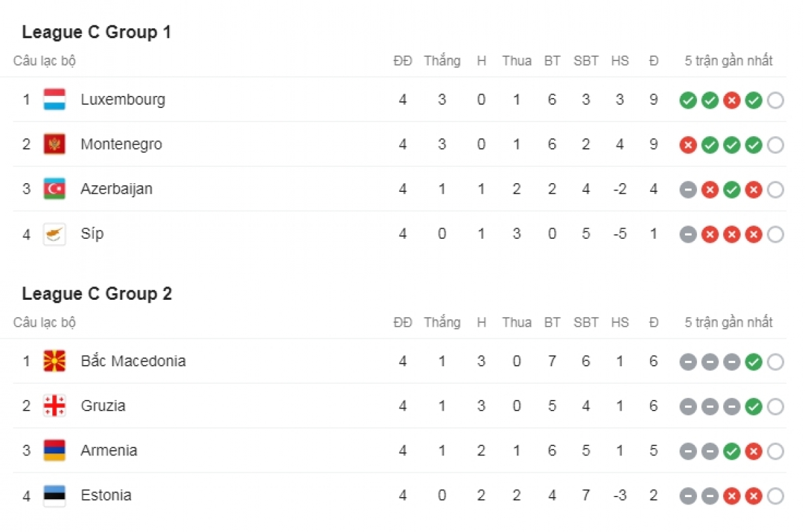The image size is (805, 532).
Task: Click the Thắng column header in Group 1
Action: click(442, 61)
